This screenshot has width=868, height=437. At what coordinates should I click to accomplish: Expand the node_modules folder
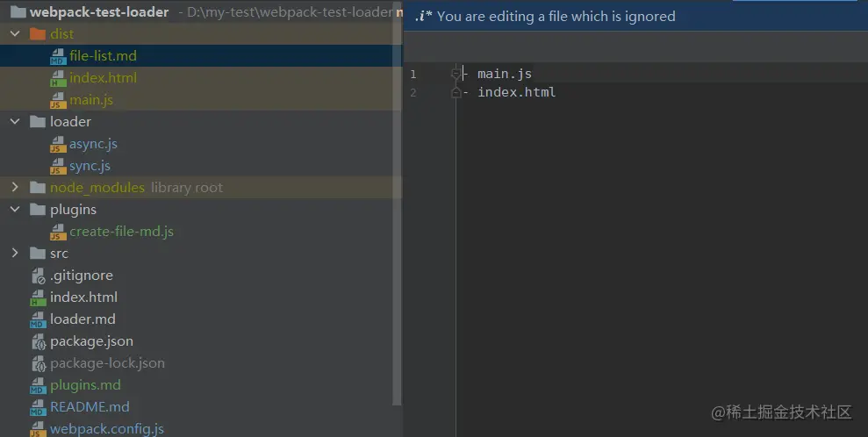click(15, 188)
